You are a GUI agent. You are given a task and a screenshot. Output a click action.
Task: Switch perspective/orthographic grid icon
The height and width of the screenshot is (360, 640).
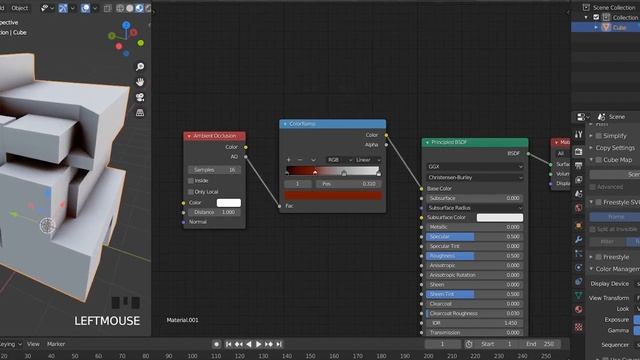(x=140, y=113)
